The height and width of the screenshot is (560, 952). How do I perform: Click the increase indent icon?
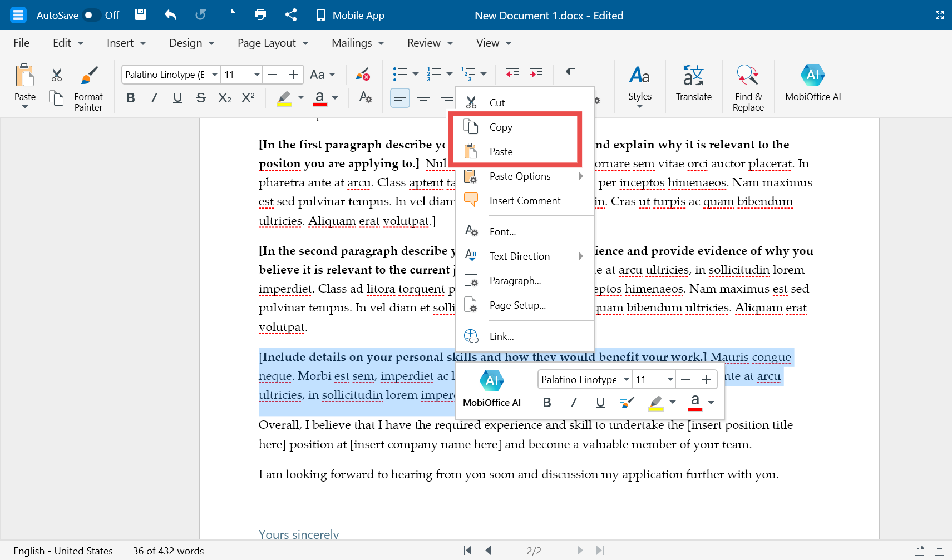(536, 74)
